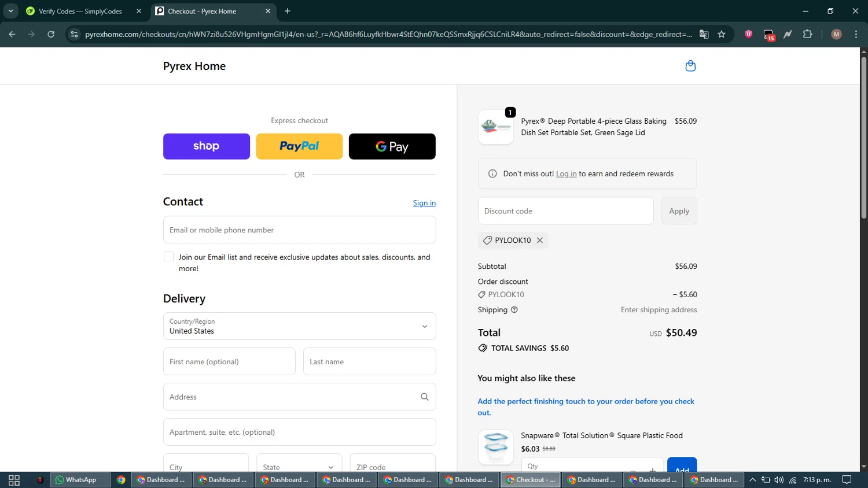
Task: Open the extension with red 15 badge
Action: point(768,35)
